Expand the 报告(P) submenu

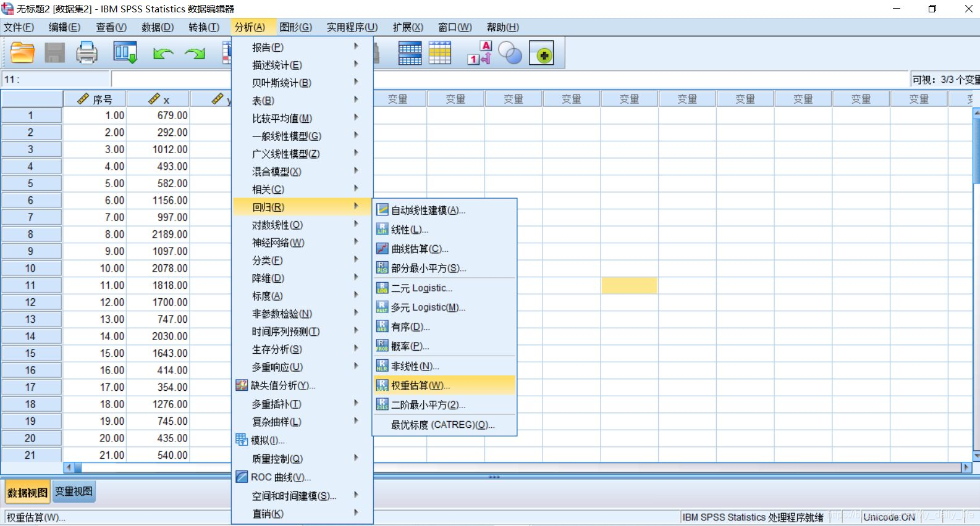[302, 47]
